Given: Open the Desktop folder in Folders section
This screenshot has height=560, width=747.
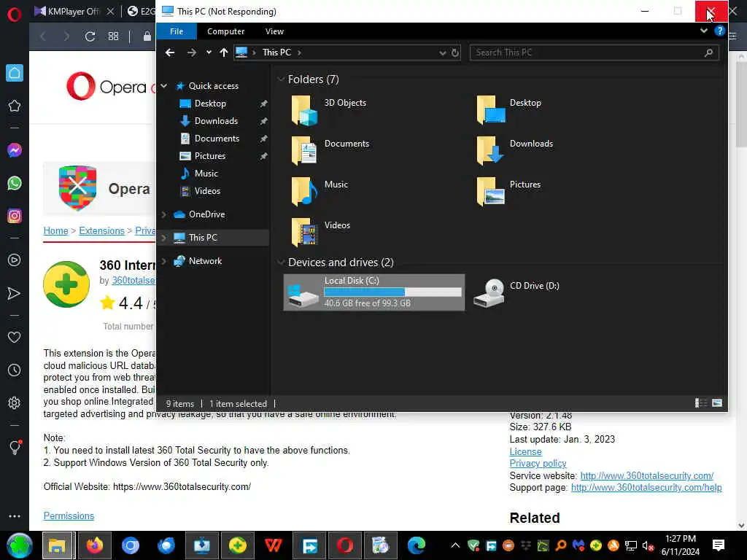Looking at the screenshot, I should [x=508, y=109].
